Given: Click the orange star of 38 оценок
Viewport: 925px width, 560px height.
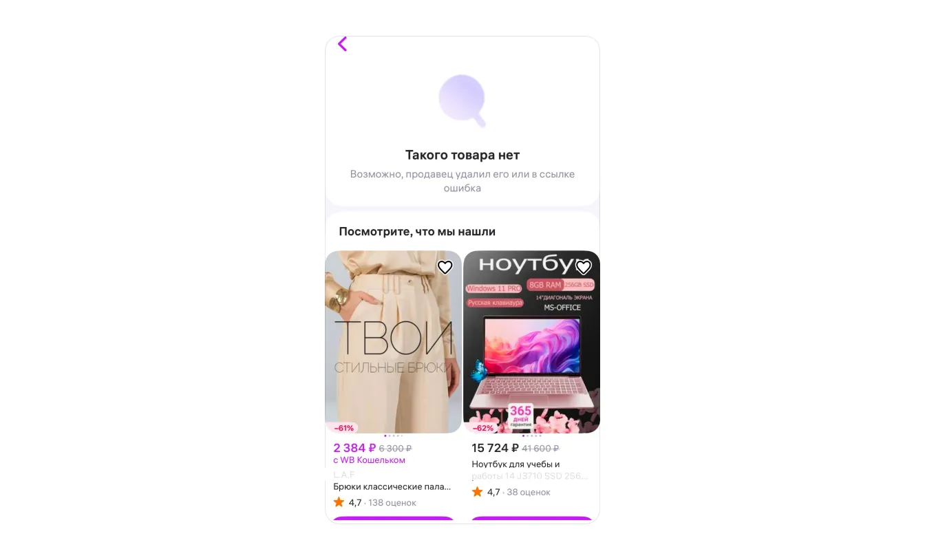Looking at the screenshot, I should point(477,492).
